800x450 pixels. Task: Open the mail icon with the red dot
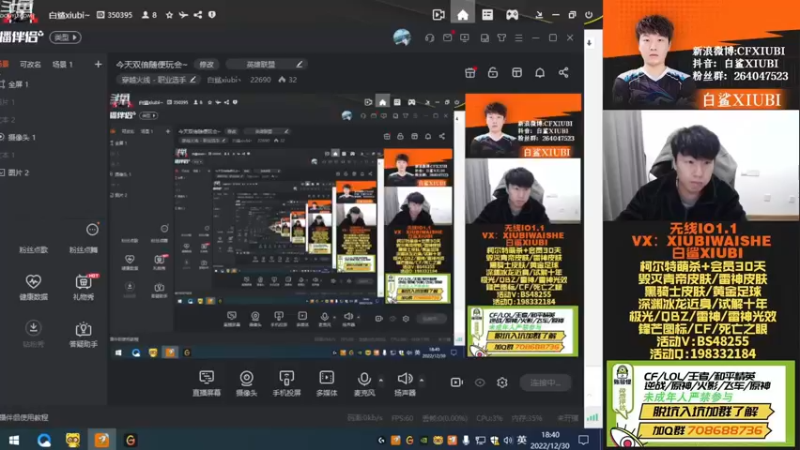(447, 37)
